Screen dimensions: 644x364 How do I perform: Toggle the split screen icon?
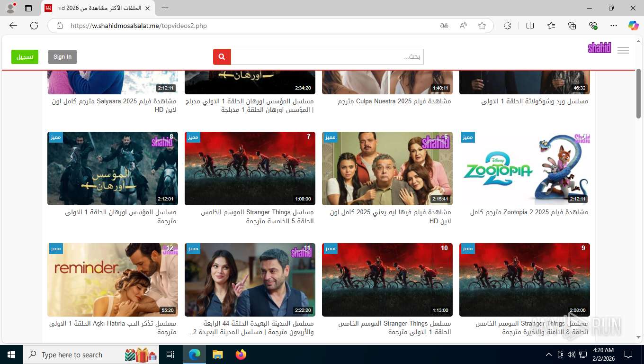(x=530, y=26)
